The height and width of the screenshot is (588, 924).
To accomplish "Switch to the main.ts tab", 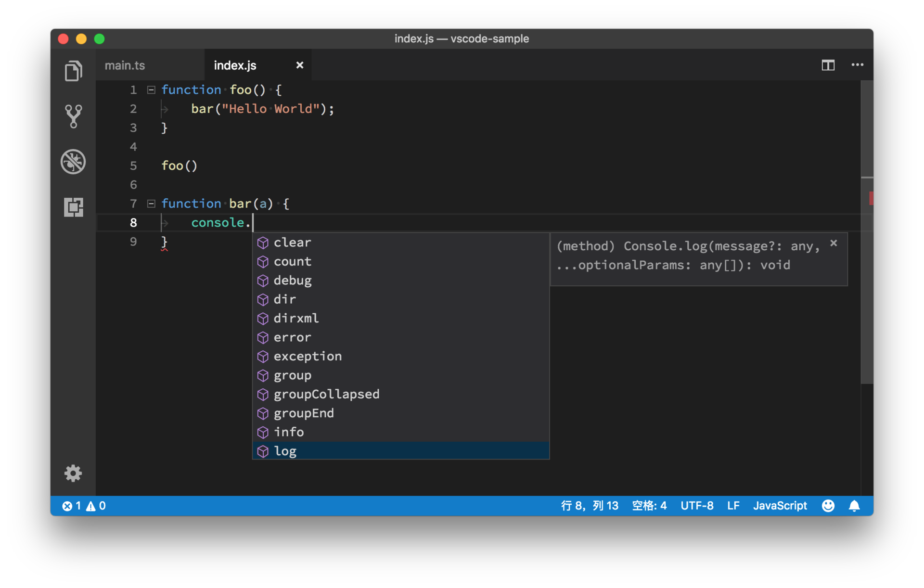I will coord(125,65).
